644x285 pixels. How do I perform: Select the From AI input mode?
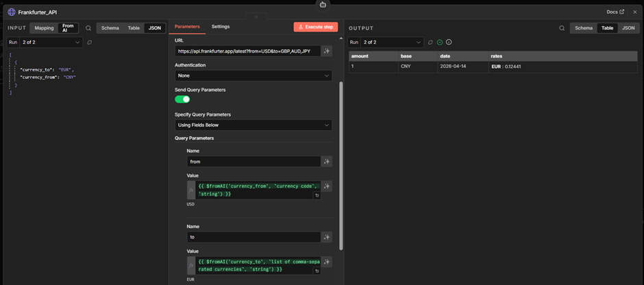pyautogui.click(x=68, y=28)
